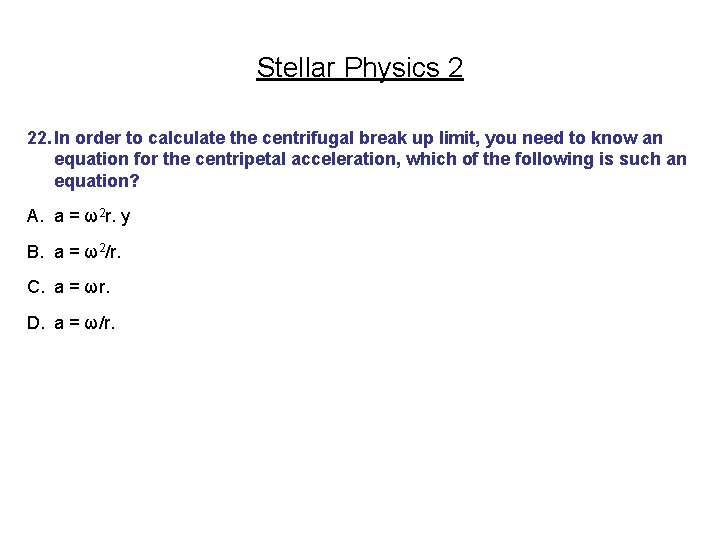
Task: Click the numeral "2" ending the title
Action: coord(455,68)
